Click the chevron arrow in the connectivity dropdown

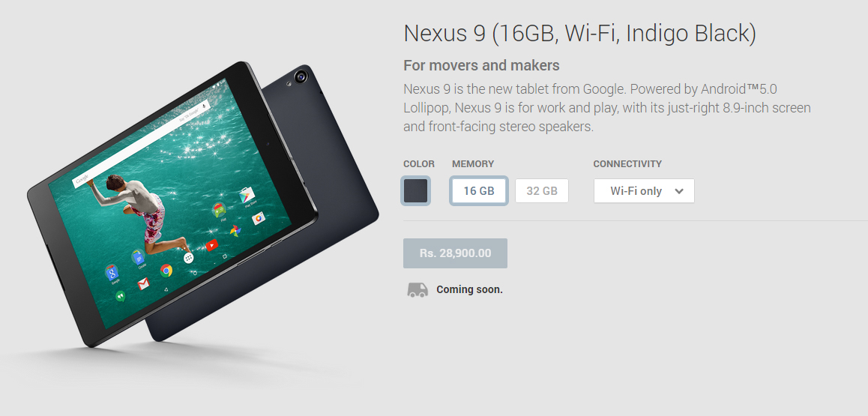point(679,191)
